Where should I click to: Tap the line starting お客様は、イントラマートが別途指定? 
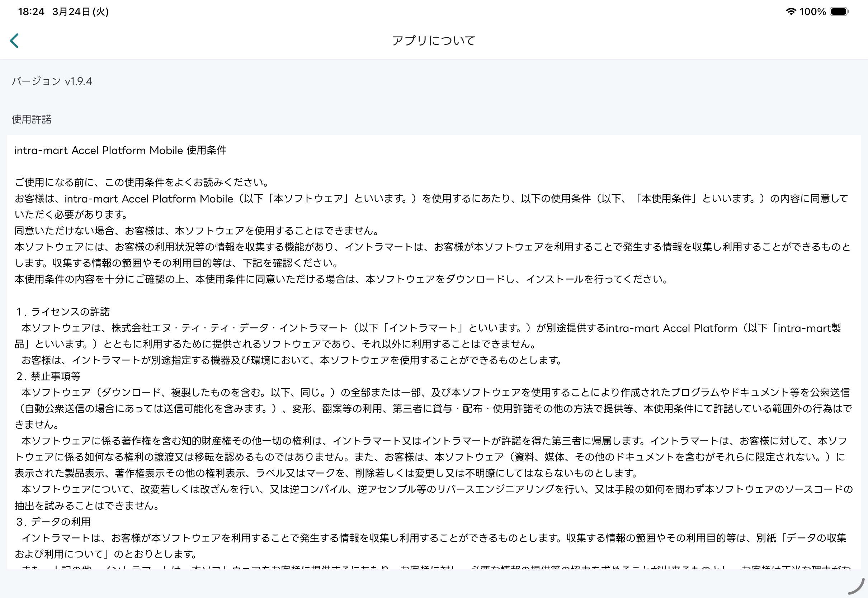292,360
